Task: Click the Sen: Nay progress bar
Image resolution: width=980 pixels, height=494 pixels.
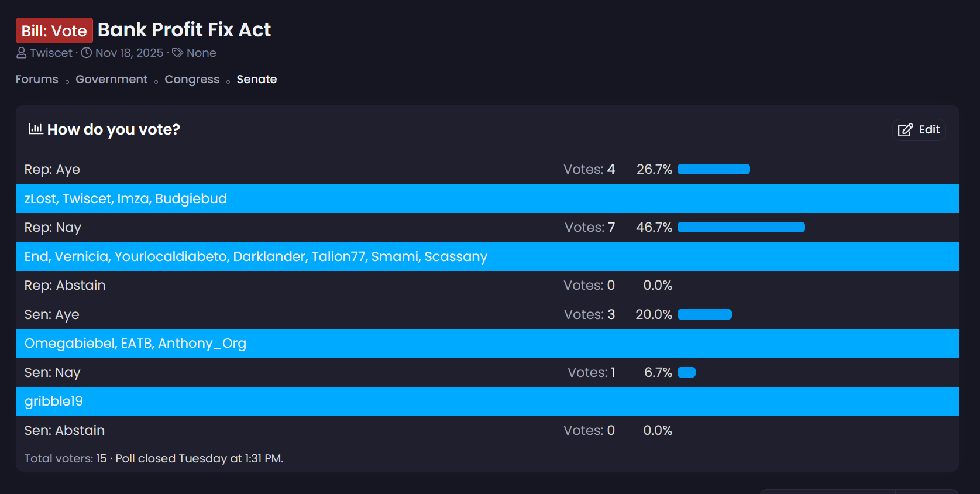Action: click(x=686, y=372)
